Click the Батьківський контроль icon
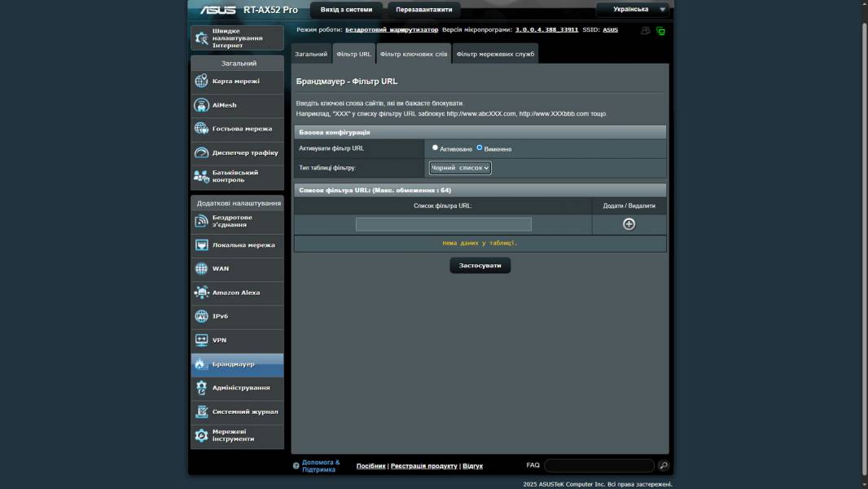 pyautogui.click(x=201, y=176)
